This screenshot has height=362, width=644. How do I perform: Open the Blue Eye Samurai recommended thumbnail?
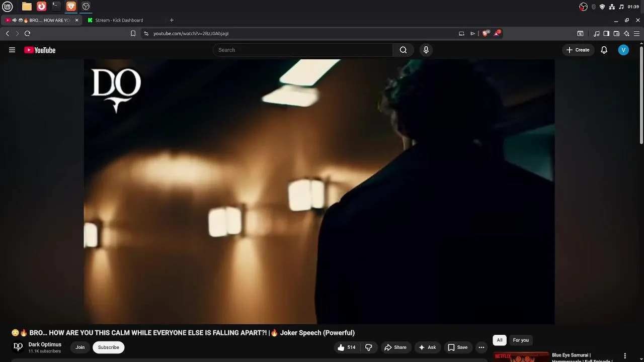click(521, 357)
